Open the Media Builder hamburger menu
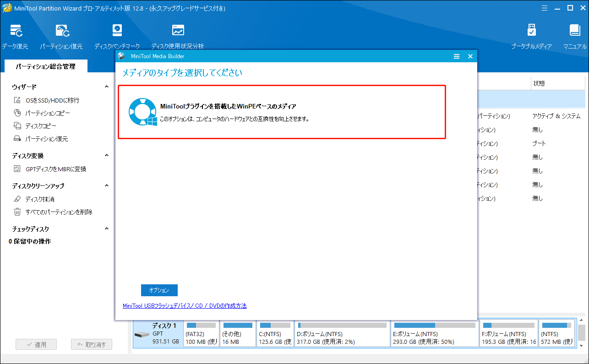 (456, 56)
